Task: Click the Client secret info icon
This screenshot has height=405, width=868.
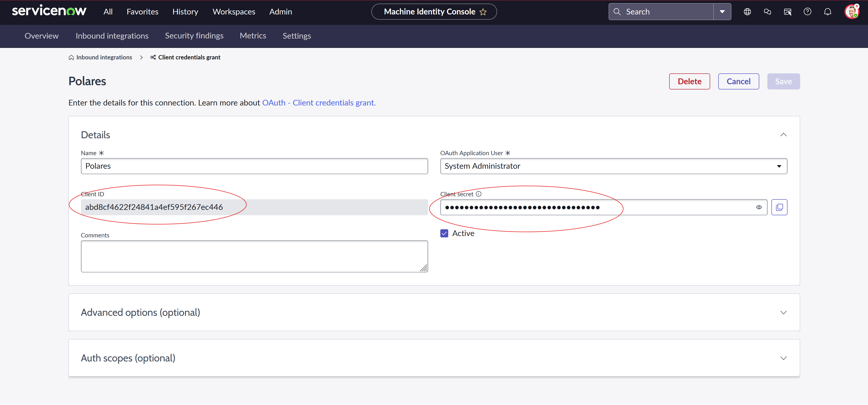Action: pos(479,194)
